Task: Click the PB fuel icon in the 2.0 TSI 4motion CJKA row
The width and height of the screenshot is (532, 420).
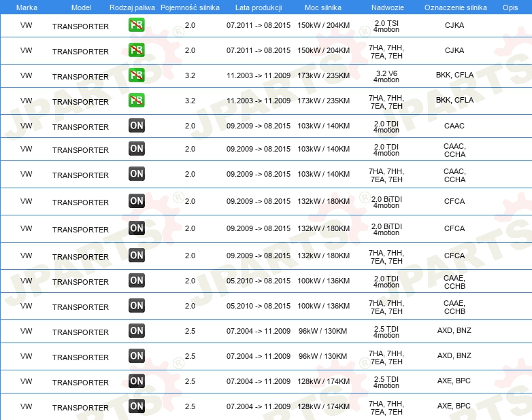Action: click(x=137, y=26)
